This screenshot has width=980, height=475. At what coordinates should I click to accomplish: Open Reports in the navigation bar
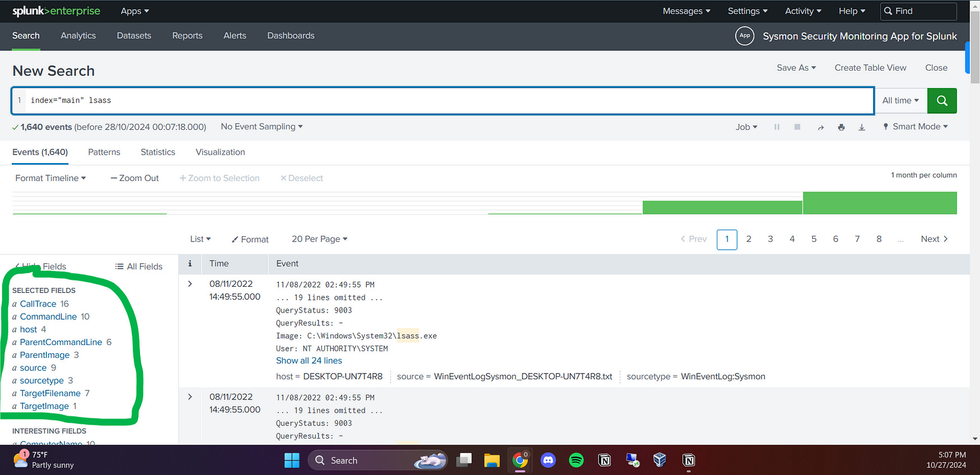click(x=187, y=36)
